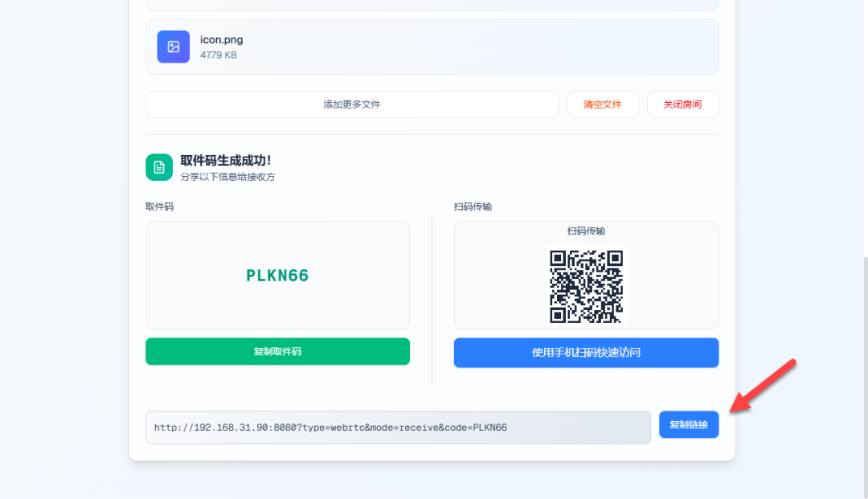Click the 扫码传输 label inside QR box

pos(586,231)
